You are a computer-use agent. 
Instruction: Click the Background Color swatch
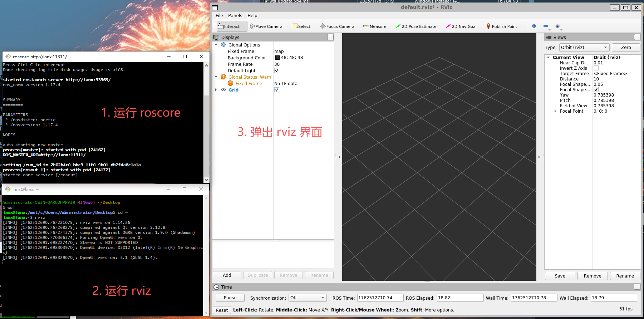tap(277, 58)
